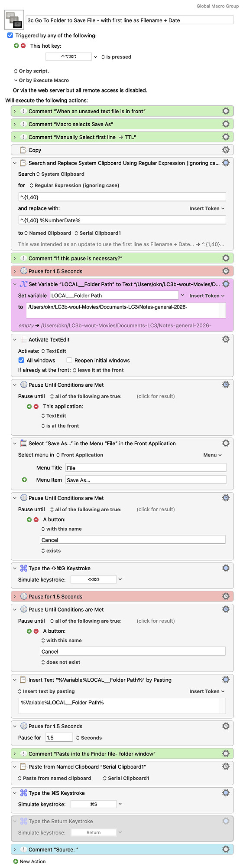
Task: Click the Menu Item field containing Save As...
Action: [x=146, y=480]
